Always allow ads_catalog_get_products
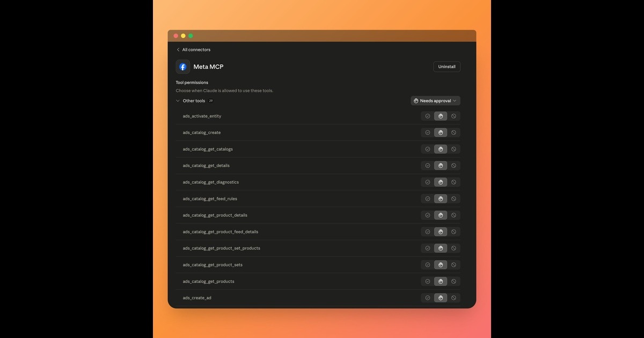 pyautogui.click(x=428, y=281)
